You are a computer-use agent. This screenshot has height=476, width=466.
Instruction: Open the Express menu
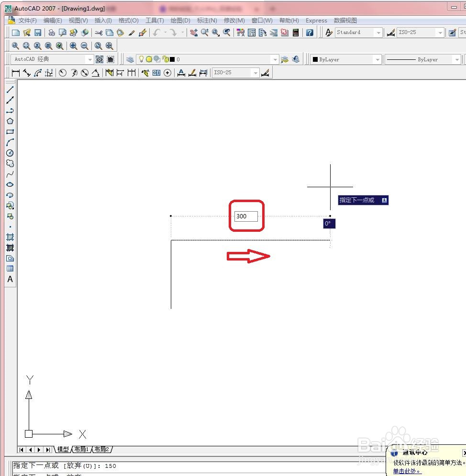(x=316, y=20)
